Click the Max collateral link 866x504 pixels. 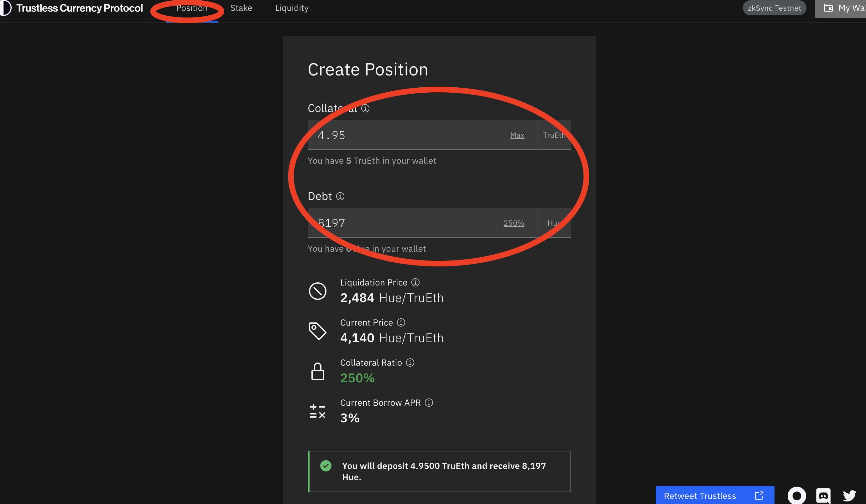click(x=517, y=135)
